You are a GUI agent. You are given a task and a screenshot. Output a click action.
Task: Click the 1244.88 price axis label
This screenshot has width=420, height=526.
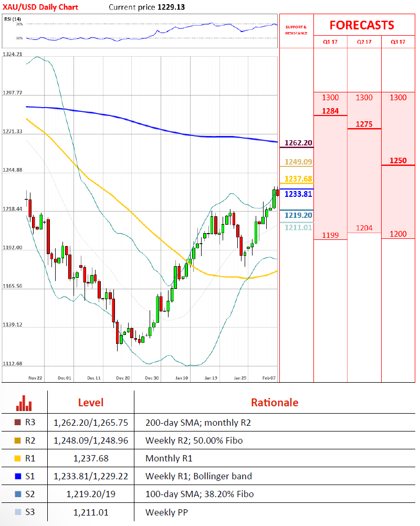tap(13, 170)
